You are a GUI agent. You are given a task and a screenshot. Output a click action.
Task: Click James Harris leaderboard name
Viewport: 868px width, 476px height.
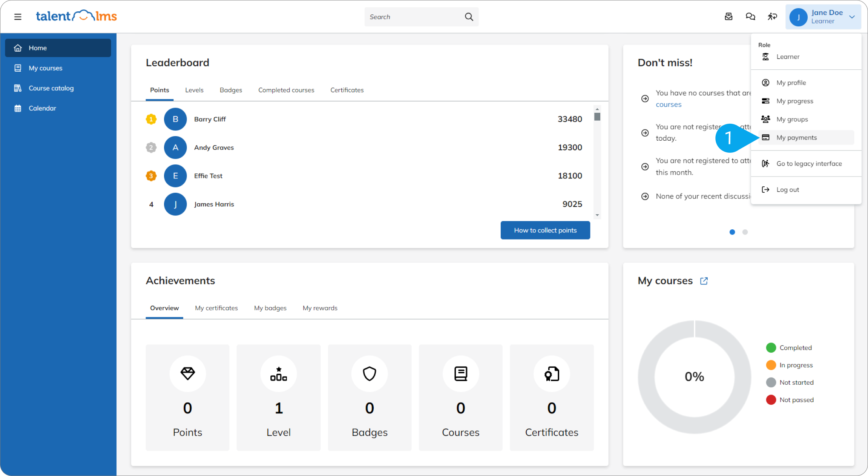point(214,204)
